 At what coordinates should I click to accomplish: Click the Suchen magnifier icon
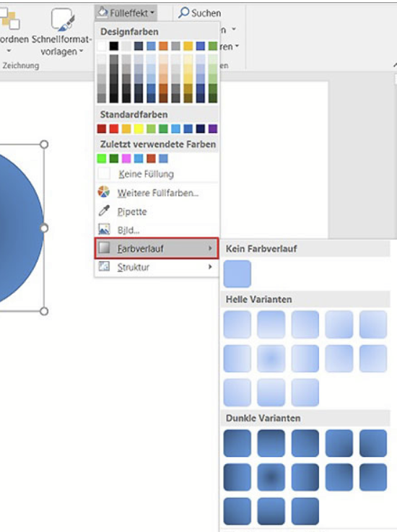click(183, 12)
